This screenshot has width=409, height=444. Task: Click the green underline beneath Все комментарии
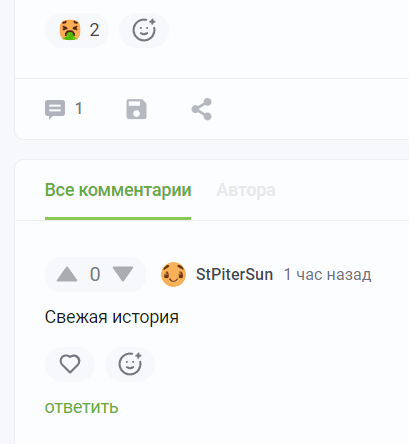click(118, 218)
